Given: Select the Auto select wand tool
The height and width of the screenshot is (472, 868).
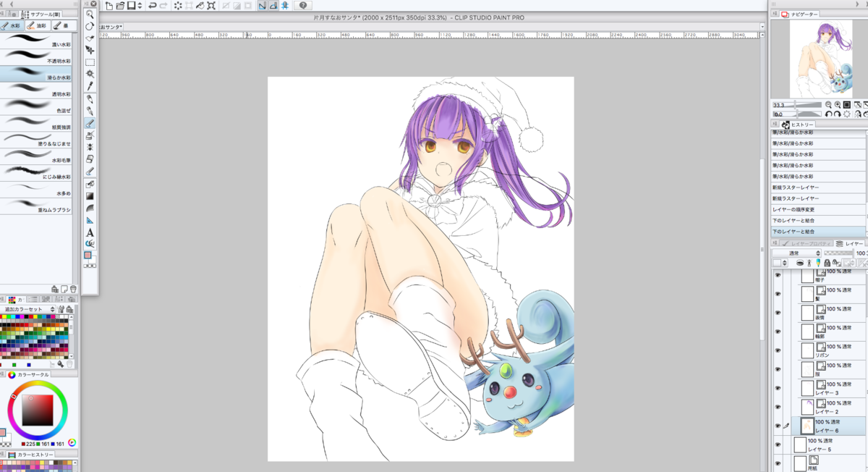Looking at the screenshot, I should [x=90, y=74].
